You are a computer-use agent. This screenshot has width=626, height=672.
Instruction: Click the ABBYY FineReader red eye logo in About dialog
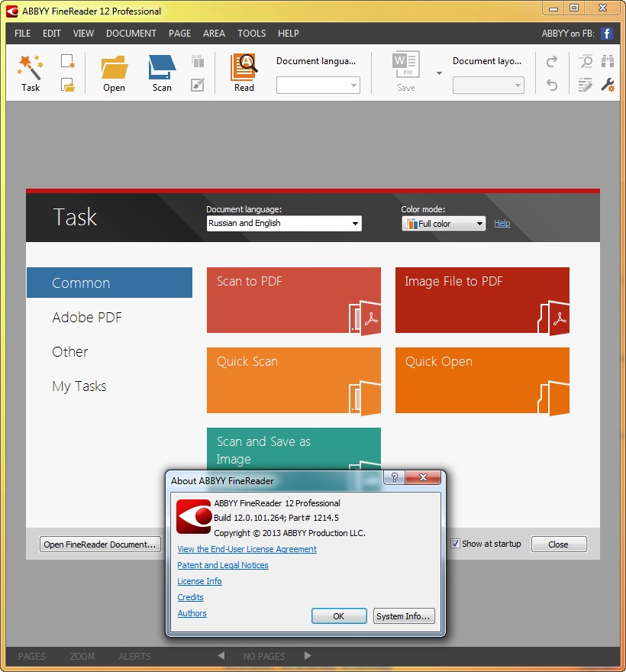click(194, 516)
